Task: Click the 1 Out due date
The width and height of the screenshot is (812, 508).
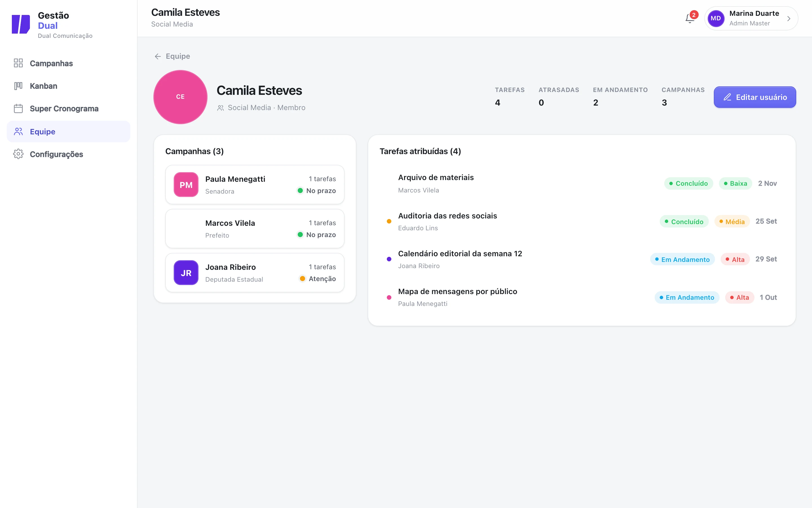Action: [768, 297]
